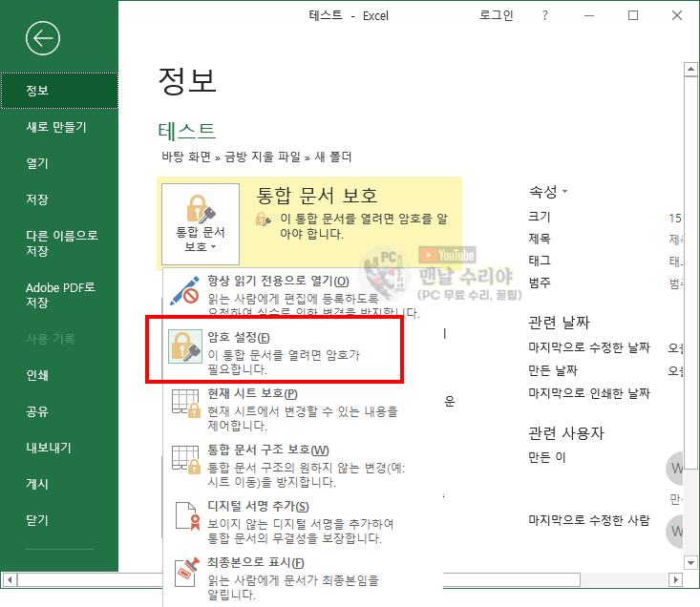
Task: Click the sheet lock icon for 현재 시트 보호
Action: [x=185, y=404]
